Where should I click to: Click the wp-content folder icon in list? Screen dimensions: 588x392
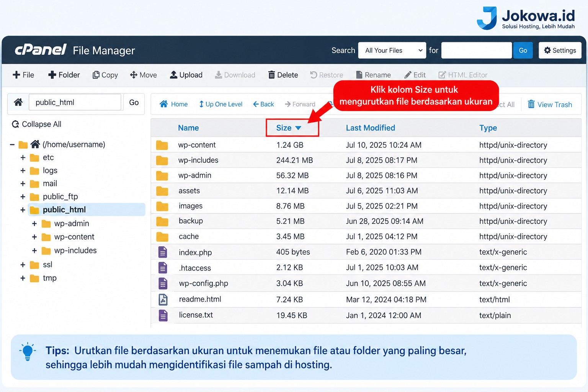click(x=162, y=145)
